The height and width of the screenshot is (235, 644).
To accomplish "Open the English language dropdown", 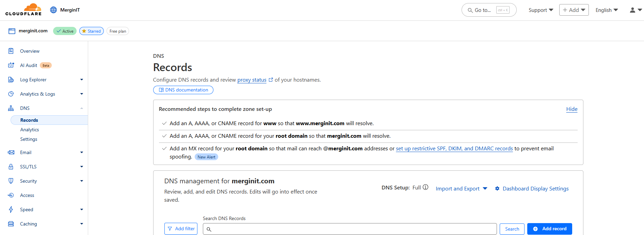I will point(607,10).
